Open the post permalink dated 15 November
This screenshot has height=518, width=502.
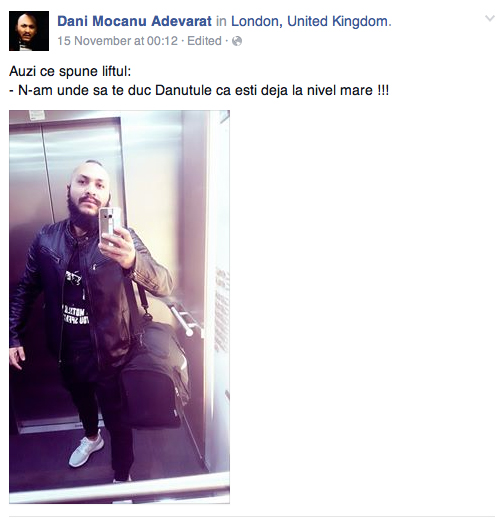(x=118, y=41)
